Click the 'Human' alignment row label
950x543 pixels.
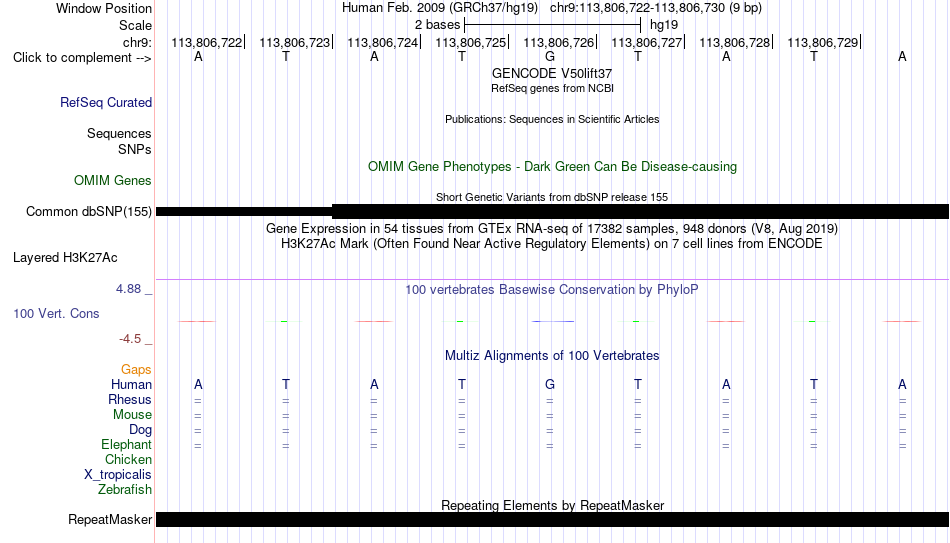coord(131,385)
